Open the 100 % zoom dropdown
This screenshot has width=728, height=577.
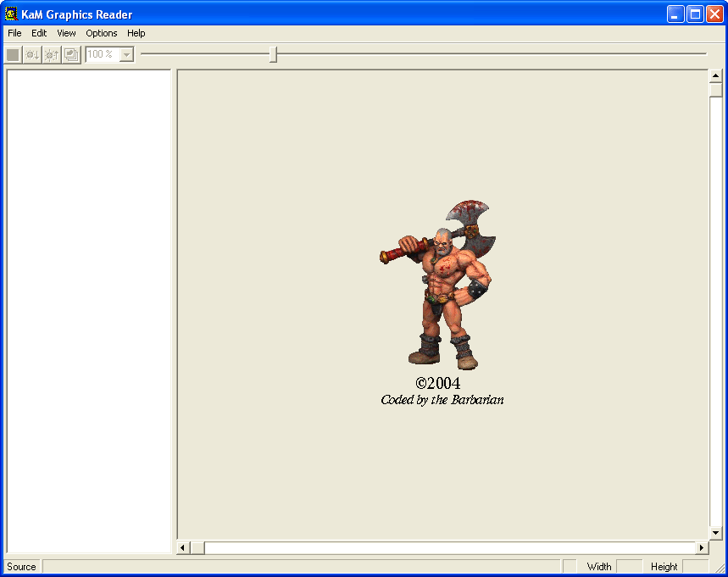click(126, 54)
